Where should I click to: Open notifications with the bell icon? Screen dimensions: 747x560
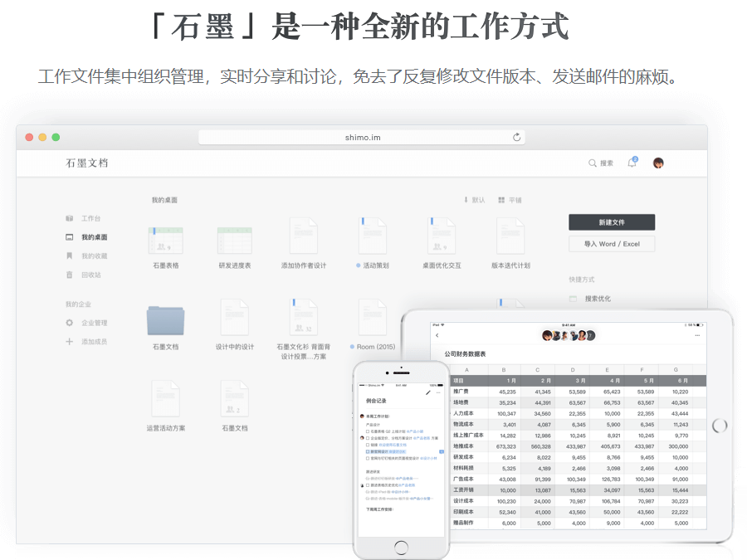point(632,163)
